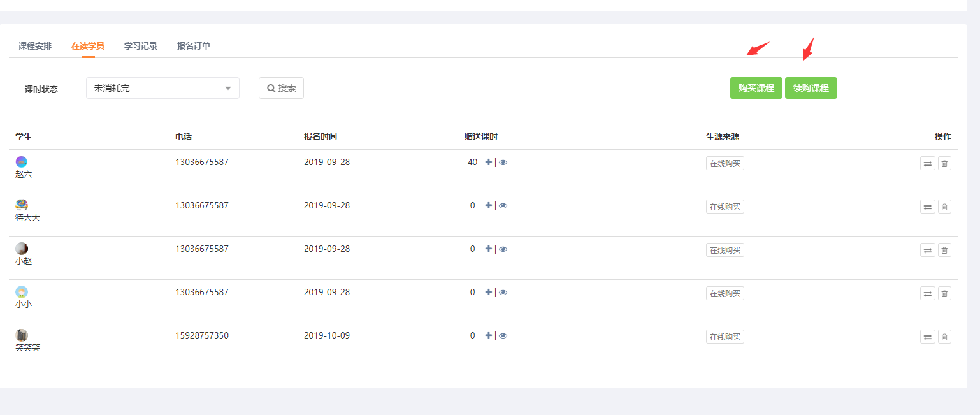Image resolution: width=980 pixels, height=415 pixels.
Task: Go to 报名订单 tab
Action: [194, 46]
